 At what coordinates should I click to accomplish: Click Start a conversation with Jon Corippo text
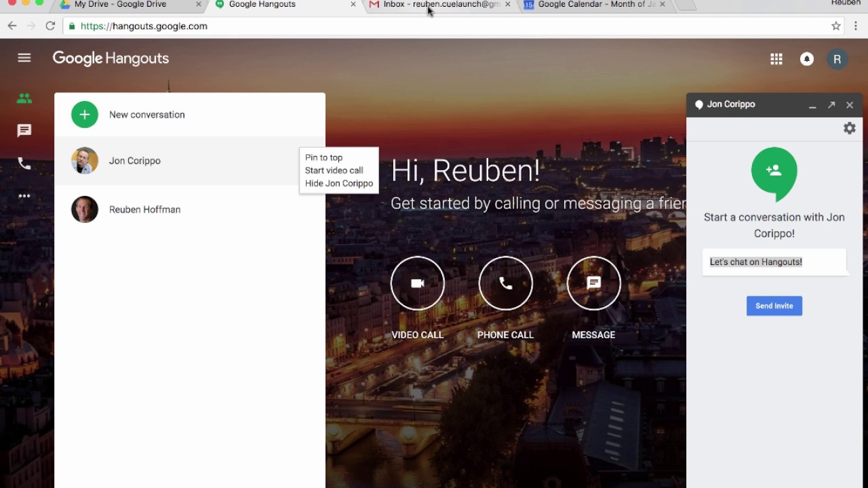pyautogui.click(x=774, y=225)
